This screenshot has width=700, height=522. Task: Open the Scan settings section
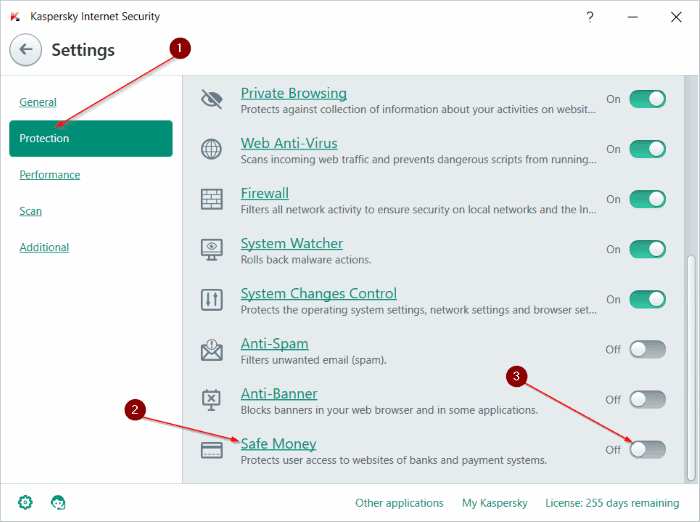pyautogui.click(x=30, y=211)
